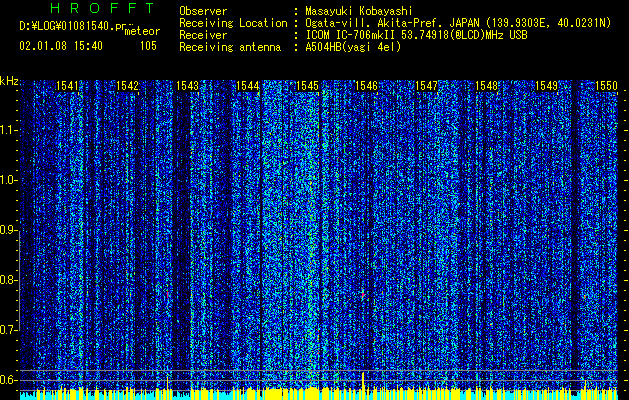Click the 1542 time marker
629x400 pixels.
tap(127, 86)
